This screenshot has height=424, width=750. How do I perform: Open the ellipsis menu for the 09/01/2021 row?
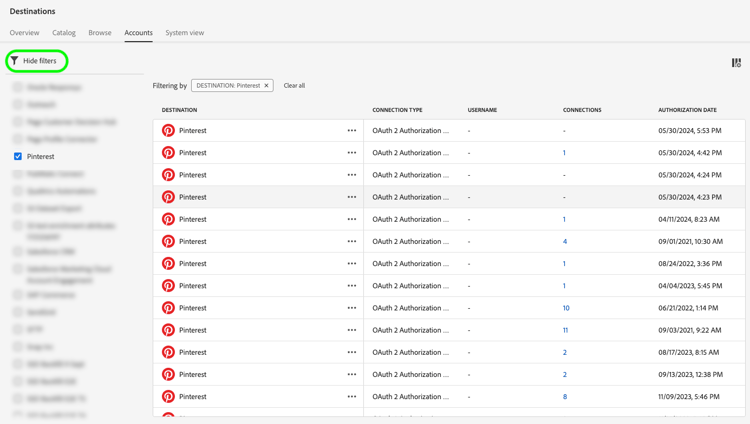[352, 242]
